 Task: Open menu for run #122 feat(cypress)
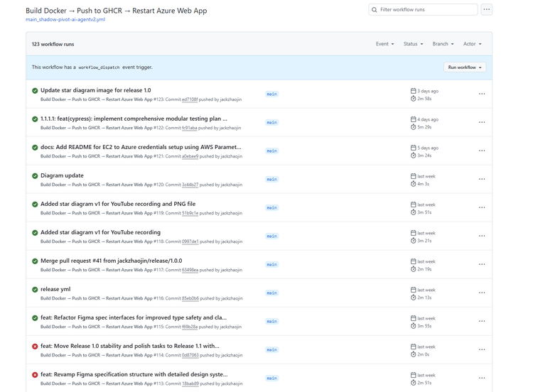(482, 122)
